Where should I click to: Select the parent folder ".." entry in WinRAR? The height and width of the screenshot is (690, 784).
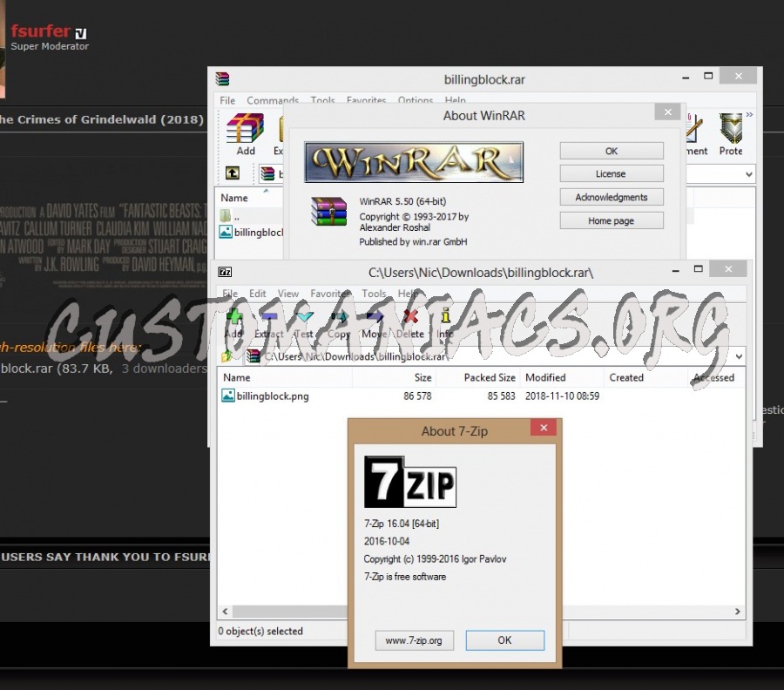pyautogui.click(x=231, y=216)
